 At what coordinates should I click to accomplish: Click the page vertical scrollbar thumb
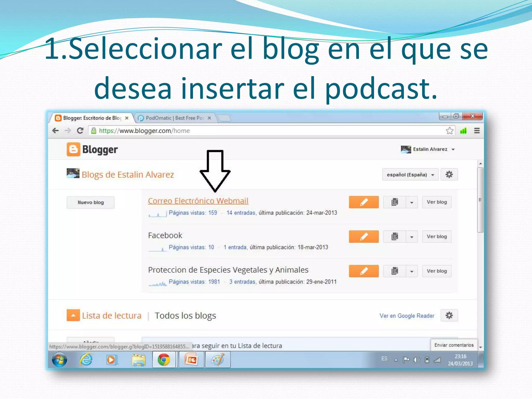480,199
